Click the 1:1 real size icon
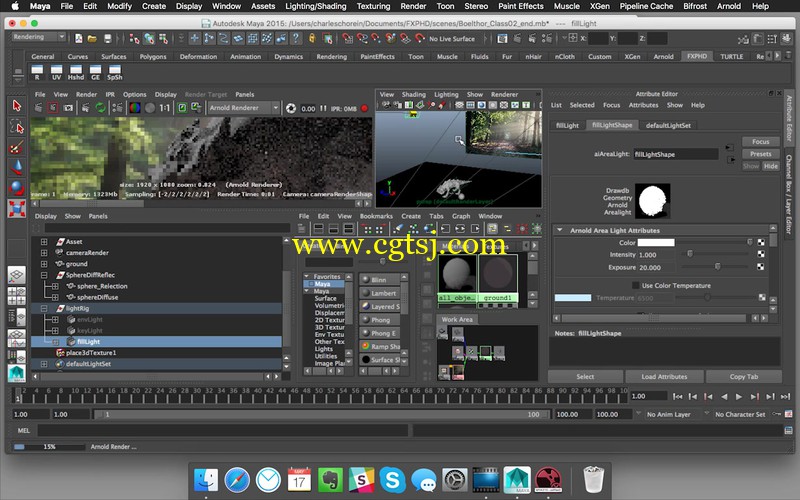The image size is (800, 500). (x=164, y=108)
